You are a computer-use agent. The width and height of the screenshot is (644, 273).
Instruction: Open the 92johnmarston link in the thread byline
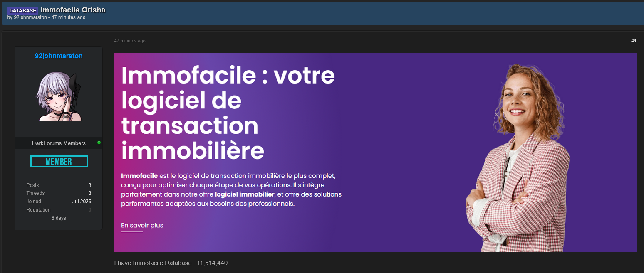tap(30, 17)
